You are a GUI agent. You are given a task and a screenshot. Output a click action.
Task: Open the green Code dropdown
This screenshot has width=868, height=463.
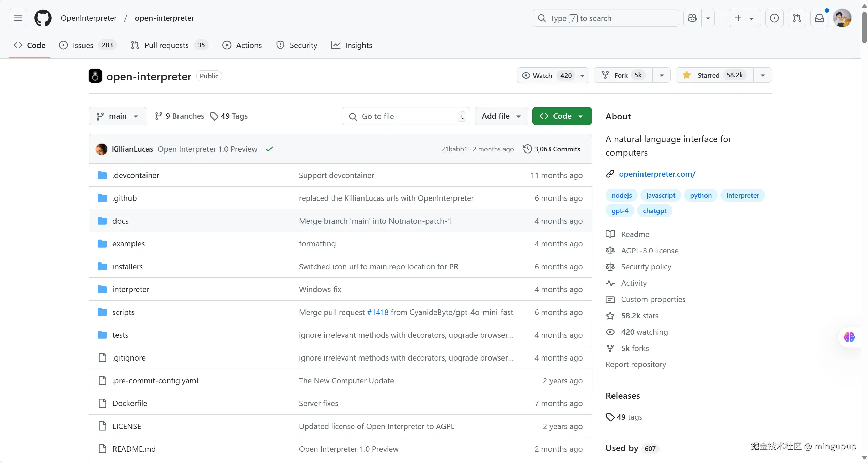562,116
